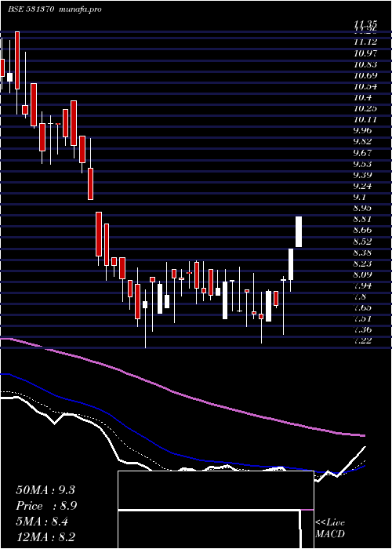This screenshot has width=392, height=549.
Task: Click the latest tall white candle
Action: point(299,232)
